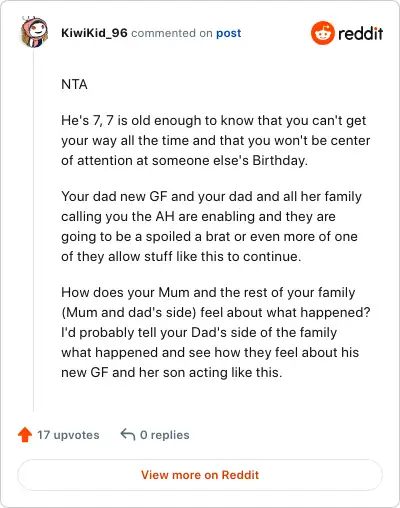This screenshot has height=508, width=400.
Task: Click the paragraph starting "Your dad new GF"
Action: [x=211, y=226]
